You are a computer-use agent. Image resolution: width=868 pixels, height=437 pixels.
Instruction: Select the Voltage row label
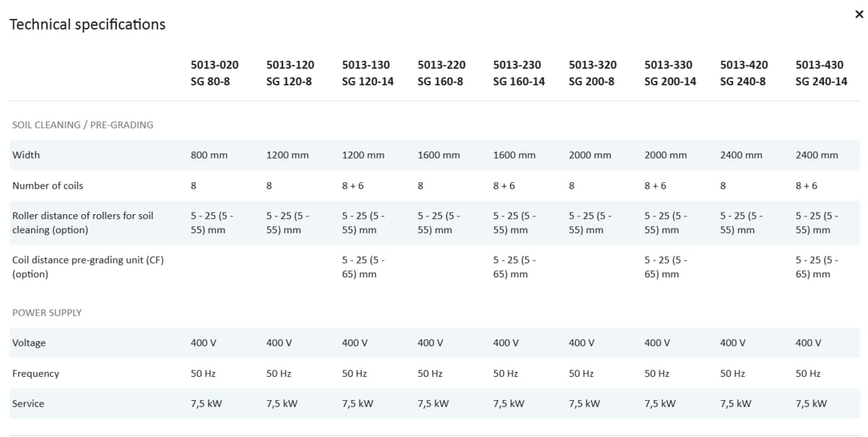coord(29,343)
